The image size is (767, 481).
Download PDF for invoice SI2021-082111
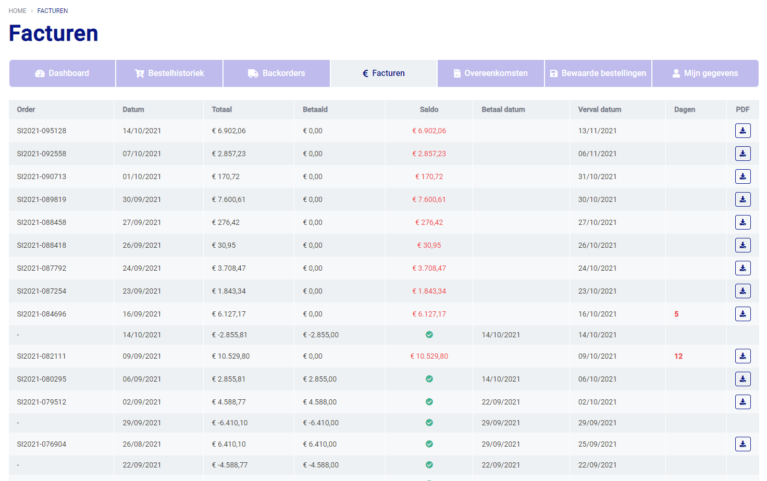point(742,356)
